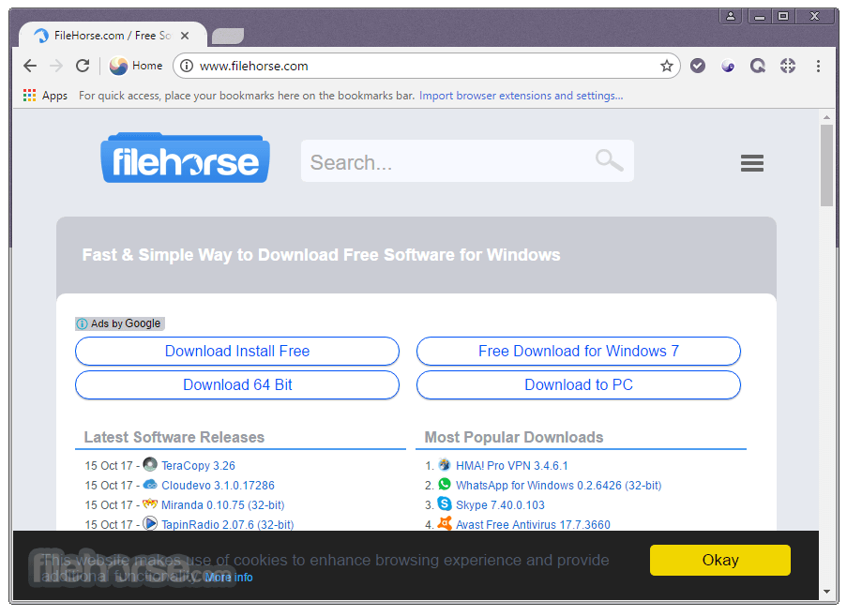The width and height of the screenshot is (847, 616).
Task: Click Download Install Free ad button
Action: click(x=237, y=351)
